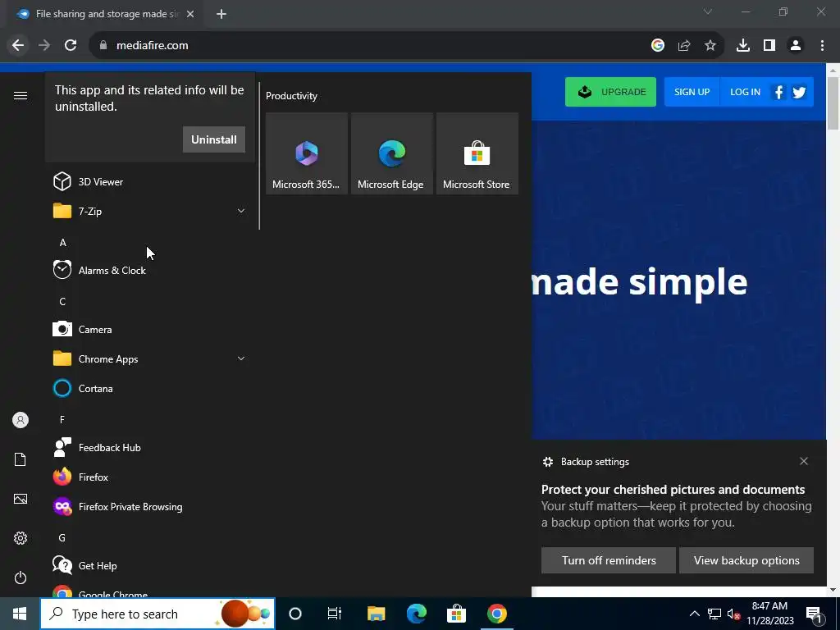This screenshot has height=630, width=840.
Task: Expand the Chrome Apps folder chevron
Action: 241,358
